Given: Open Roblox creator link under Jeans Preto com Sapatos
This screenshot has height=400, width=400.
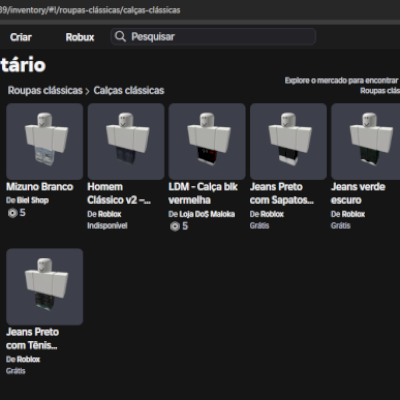Looking at the screenshot, I should [272, 214].
